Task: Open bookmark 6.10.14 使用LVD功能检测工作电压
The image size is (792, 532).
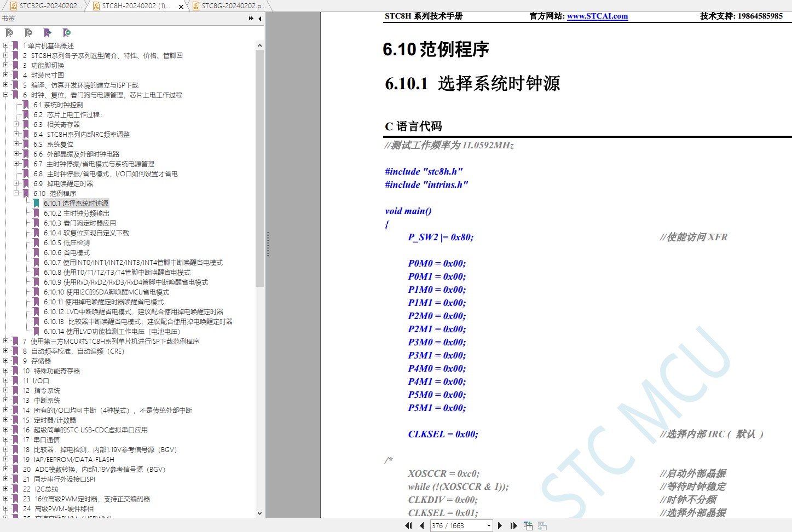Action: 112,332
